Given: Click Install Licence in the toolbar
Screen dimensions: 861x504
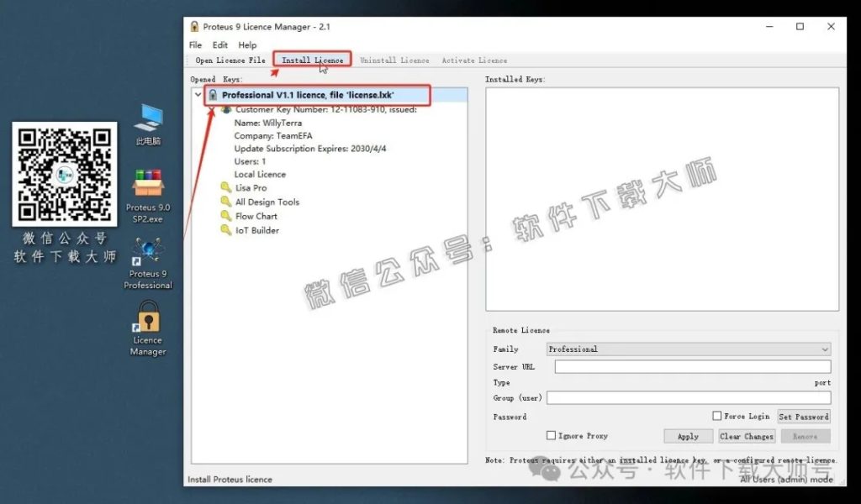Looking at the screenshot, I should pyautogui.click(x=312, y=60).
